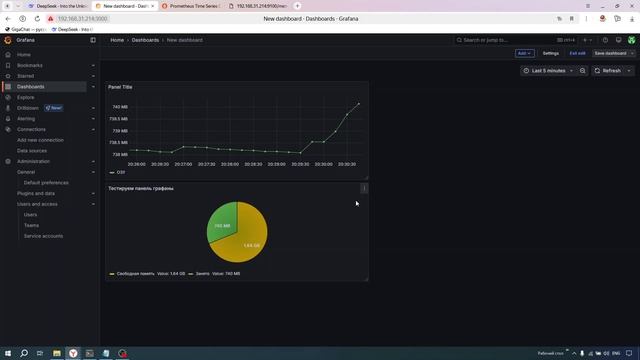
Task: Click the Refresh dashboard button
Action: tap(607, 71)
